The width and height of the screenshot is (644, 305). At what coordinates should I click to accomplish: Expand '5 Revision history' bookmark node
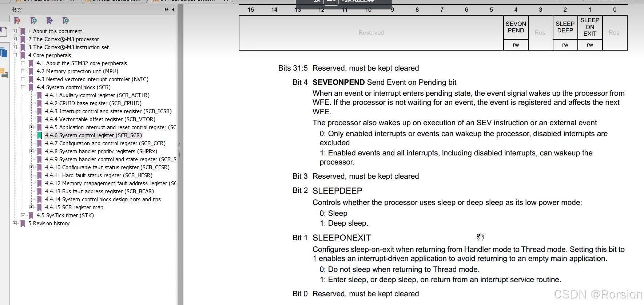pos(15,223)
